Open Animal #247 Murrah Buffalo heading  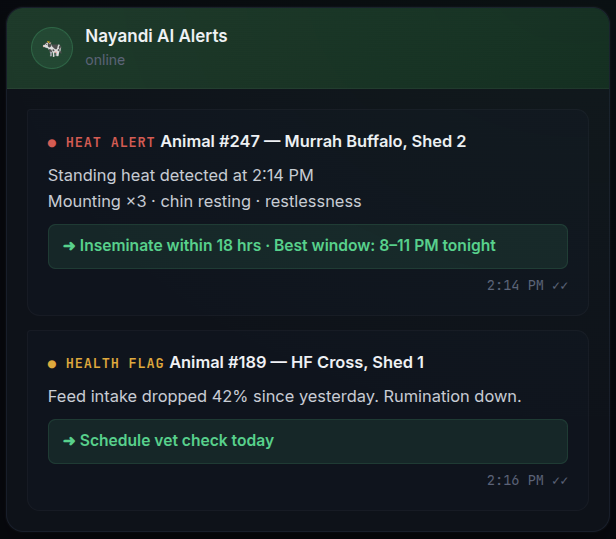tap(313, 141)
